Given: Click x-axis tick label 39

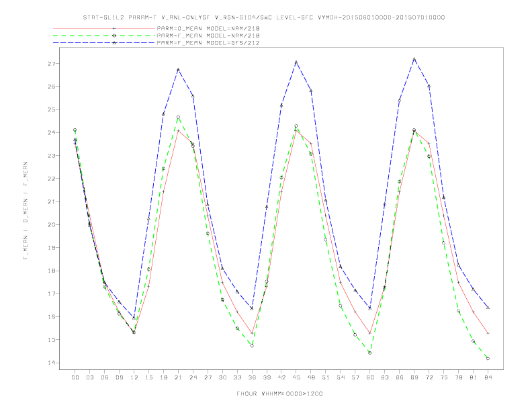Looking at the screenshot, I should coord(267,377).
